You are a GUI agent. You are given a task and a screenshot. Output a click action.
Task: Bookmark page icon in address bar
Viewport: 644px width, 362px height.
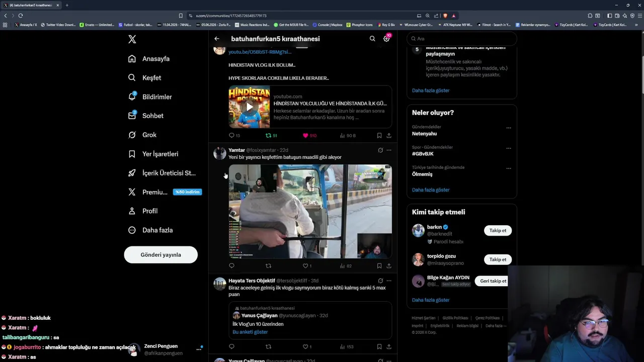(x=181, y=16)
